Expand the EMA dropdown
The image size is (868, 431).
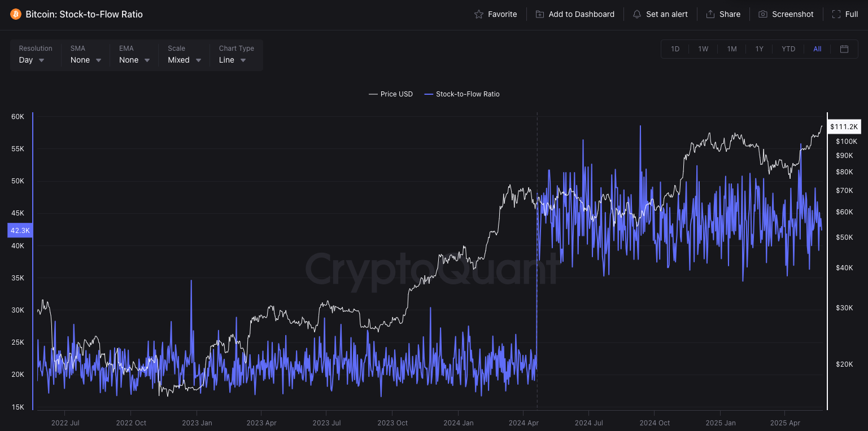(134, 60)
